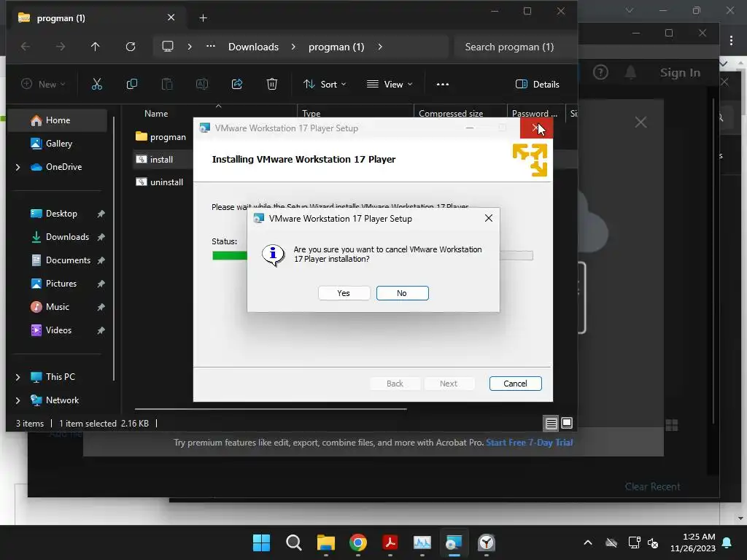This screenshot has height=560, width=747.
Task: Click the Acrobat notifications bell icon
Action: 630,72
